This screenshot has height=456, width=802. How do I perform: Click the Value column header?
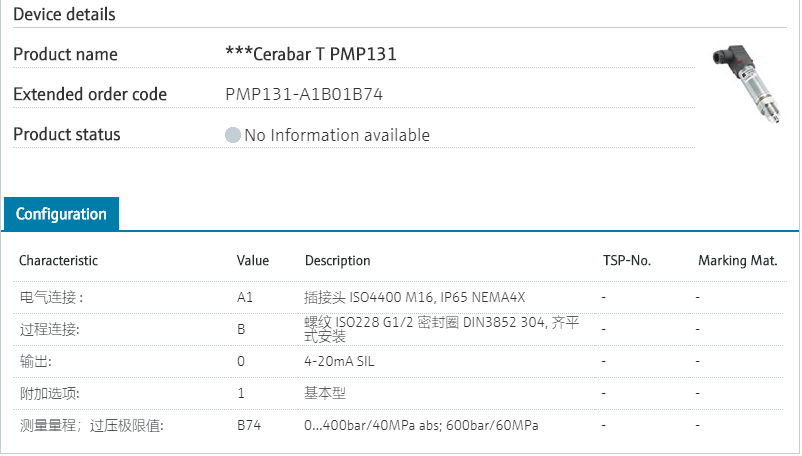coord(253,261)
